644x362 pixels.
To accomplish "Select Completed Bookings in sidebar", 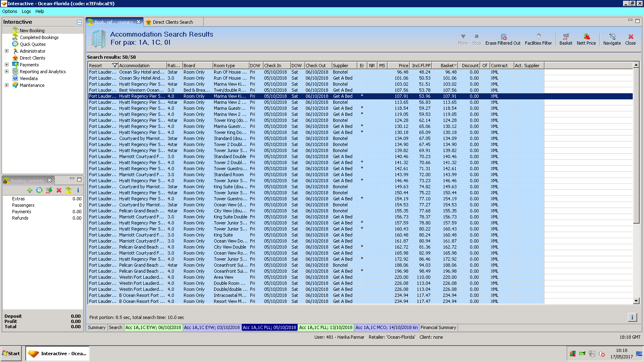I will pos(39,37).
